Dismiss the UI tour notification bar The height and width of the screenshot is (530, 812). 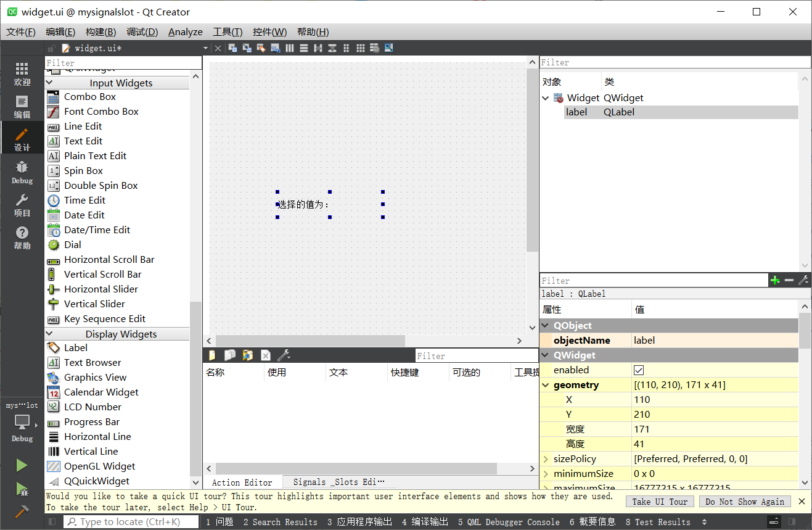coord(802,502)
